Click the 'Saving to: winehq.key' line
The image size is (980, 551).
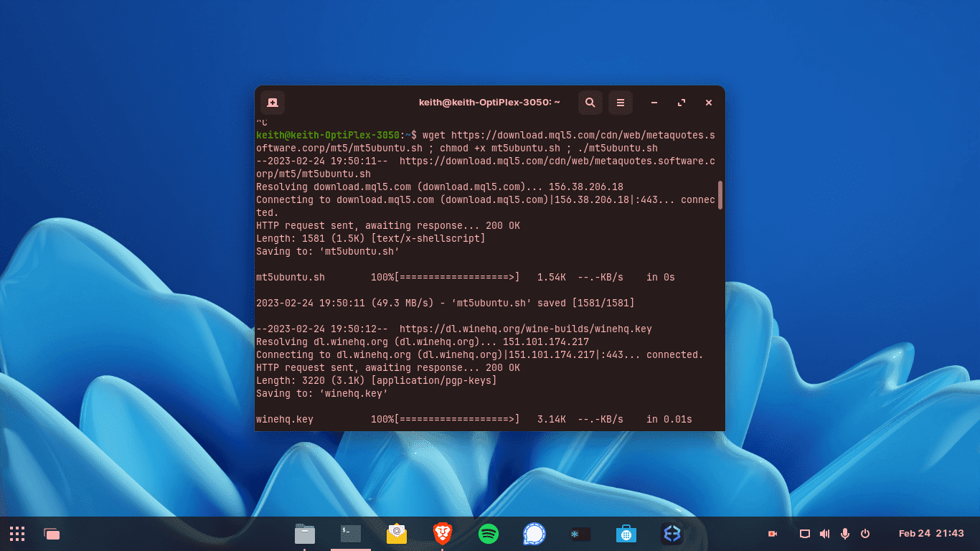pyautogui.click(x=322, y=393)
